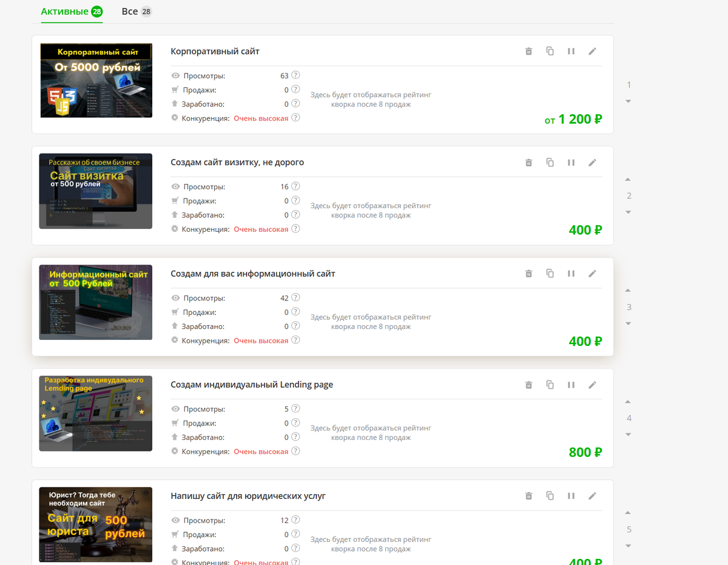This screenshot has width=728, height=565.
Task: Open help for Просмотры 12
Action: pos(295,519)
